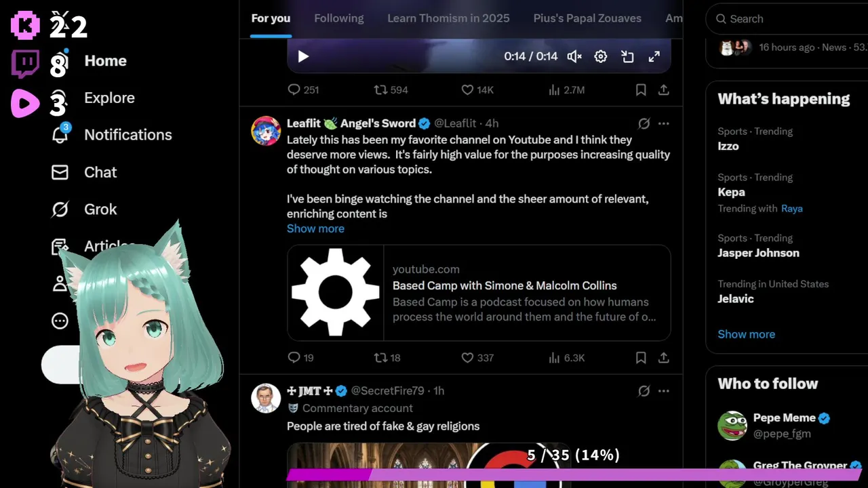Click Show more under What's happening
868x488 pixels.
click(746, 334)
